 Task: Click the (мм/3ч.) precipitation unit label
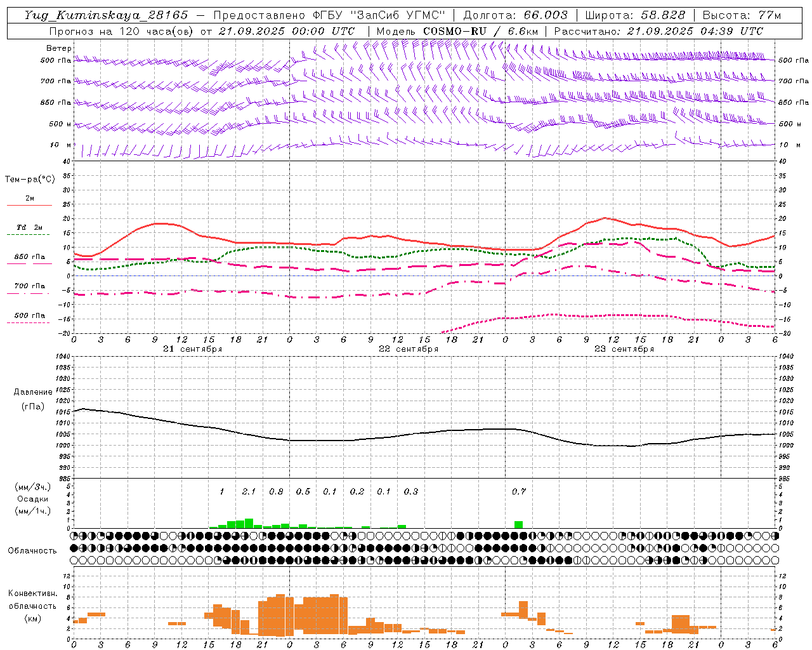click(x=33, y=487)
